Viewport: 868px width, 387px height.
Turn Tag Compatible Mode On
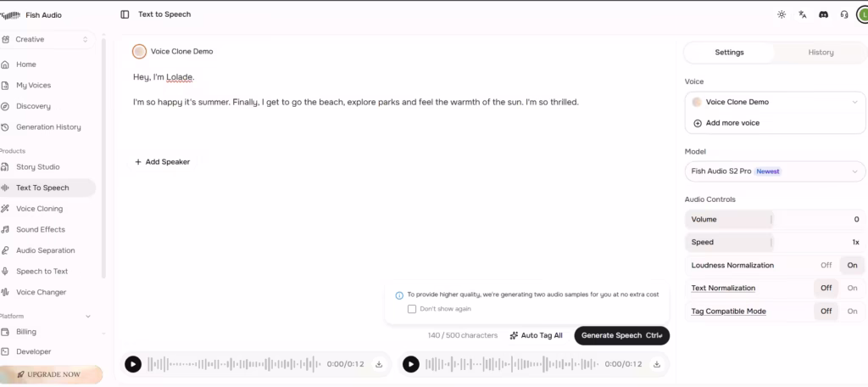(x=853, y=311)
